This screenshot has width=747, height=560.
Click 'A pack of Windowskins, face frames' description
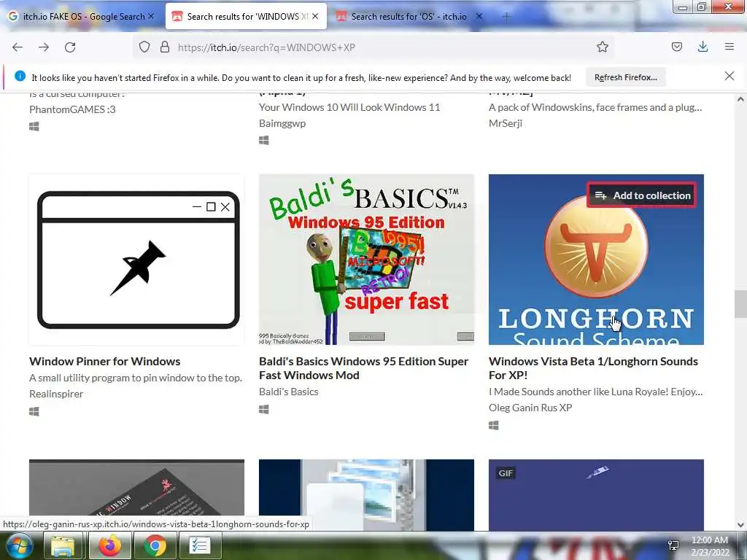coord(595,107)
